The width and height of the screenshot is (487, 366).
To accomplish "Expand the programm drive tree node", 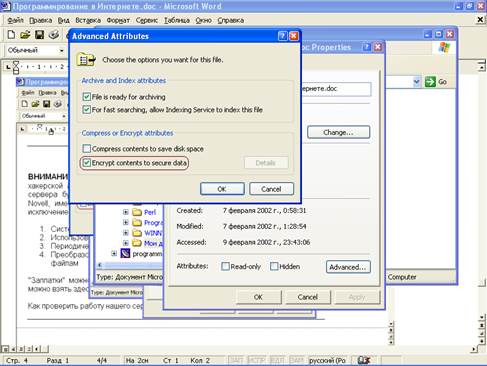I will tap(114, 254).
